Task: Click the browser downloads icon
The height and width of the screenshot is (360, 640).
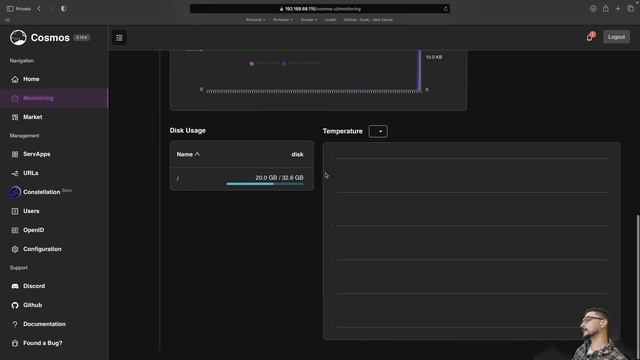Action: click(x=593, y=9)
